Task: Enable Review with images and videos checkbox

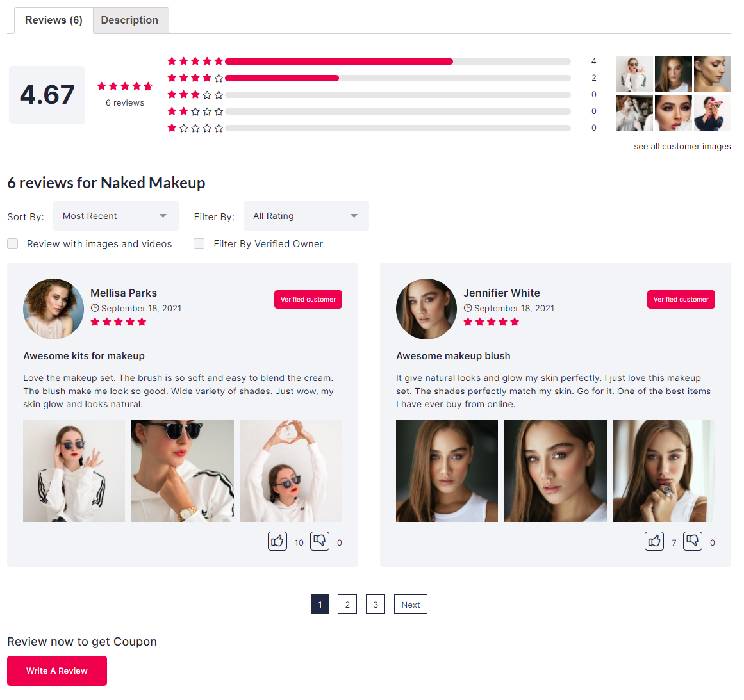Action: point(13,244)
